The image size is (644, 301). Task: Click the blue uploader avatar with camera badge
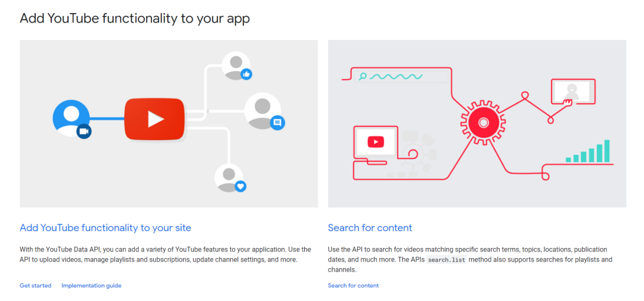tap(72, 119)
